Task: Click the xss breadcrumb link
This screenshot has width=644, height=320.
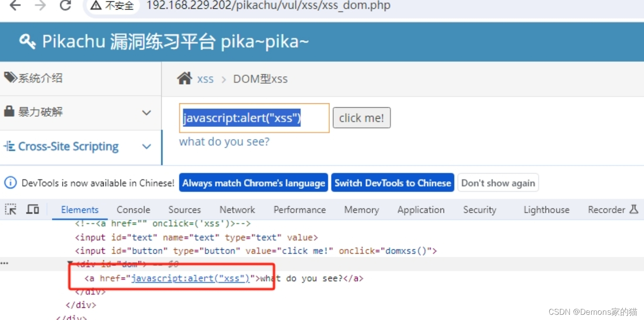Action: [x=205, y=79]
